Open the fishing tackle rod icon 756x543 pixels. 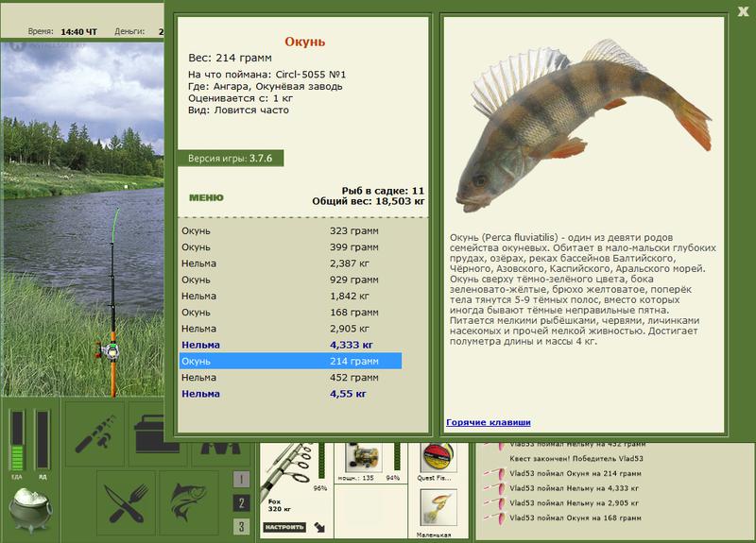(x=95, y=434)
